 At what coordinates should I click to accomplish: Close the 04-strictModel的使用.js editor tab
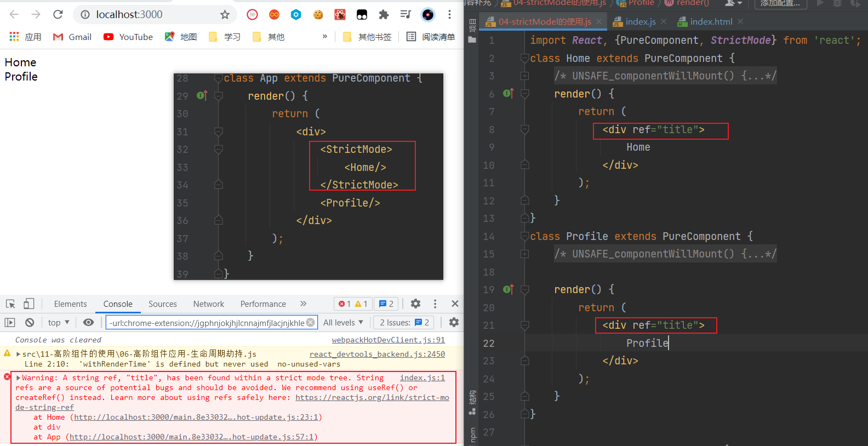coord(599,21)
